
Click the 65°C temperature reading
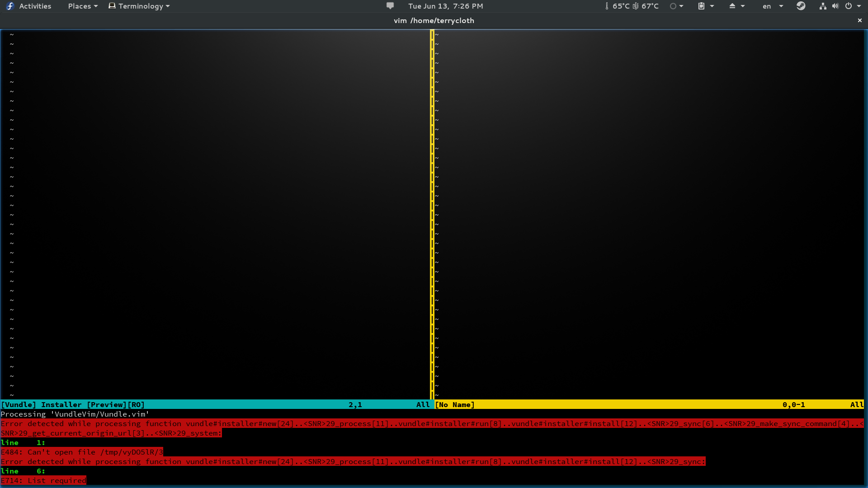[621, 6]
